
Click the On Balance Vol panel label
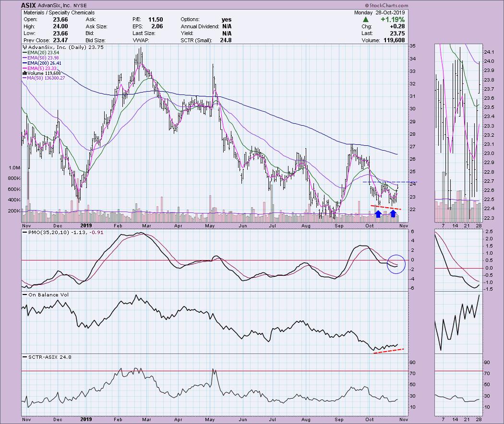[x=48, y=295]
